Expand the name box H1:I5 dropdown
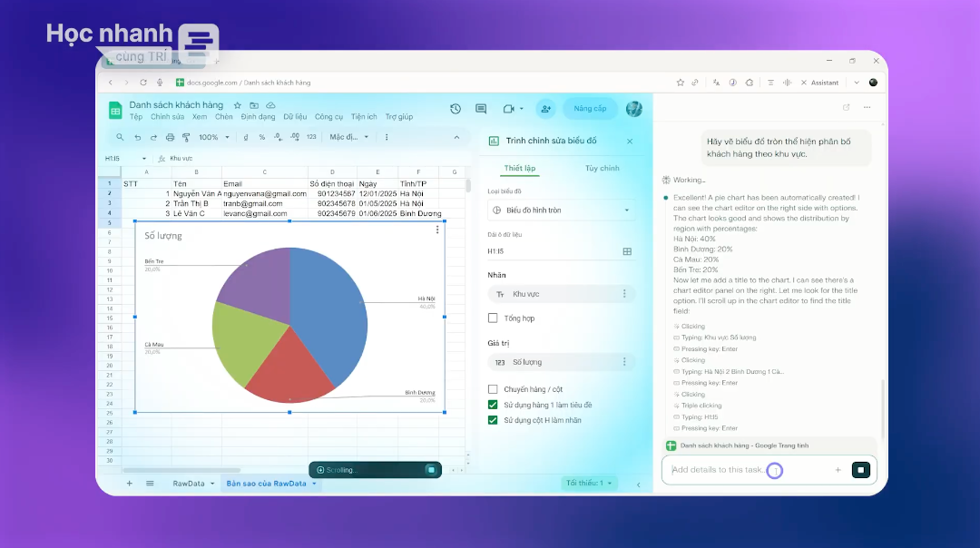 tap(143, 159)
